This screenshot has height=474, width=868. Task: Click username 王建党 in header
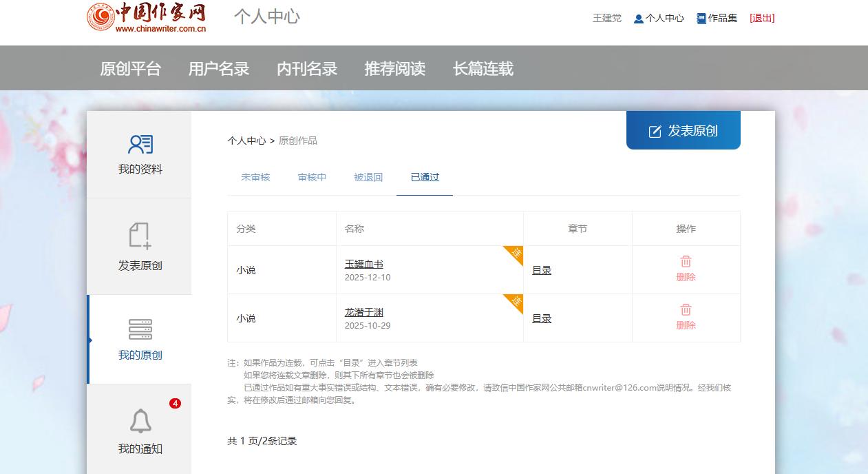(x=607, y=19)
